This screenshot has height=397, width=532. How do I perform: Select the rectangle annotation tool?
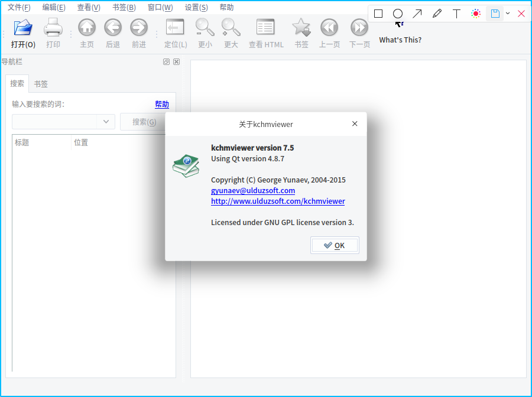coord(378,14)
